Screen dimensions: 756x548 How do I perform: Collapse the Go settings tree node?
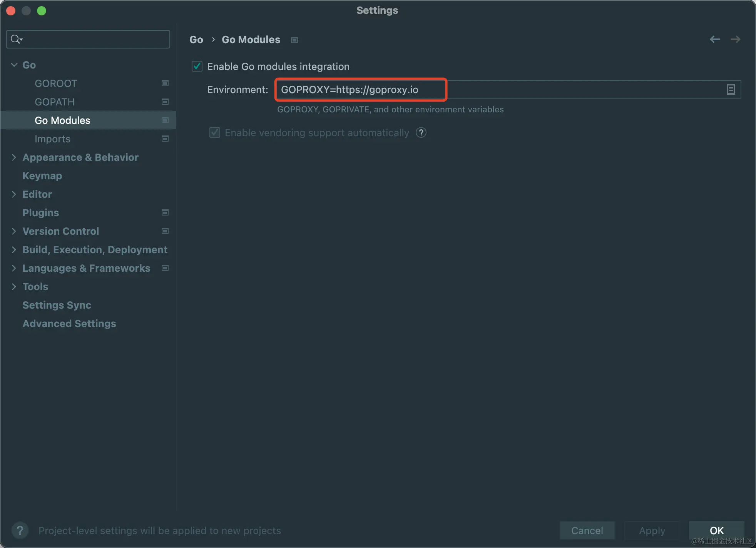[x=14, y=65]
